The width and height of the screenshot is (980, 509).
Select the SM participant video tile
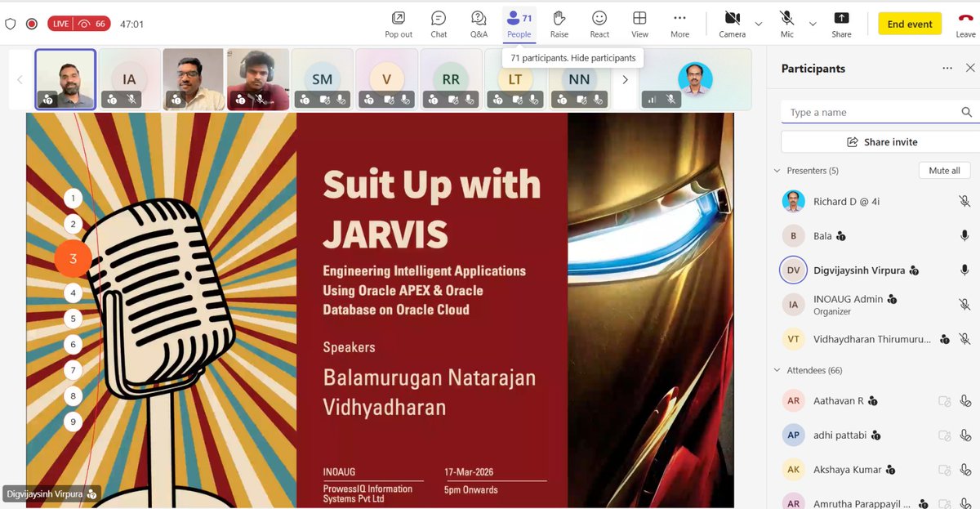323,79
